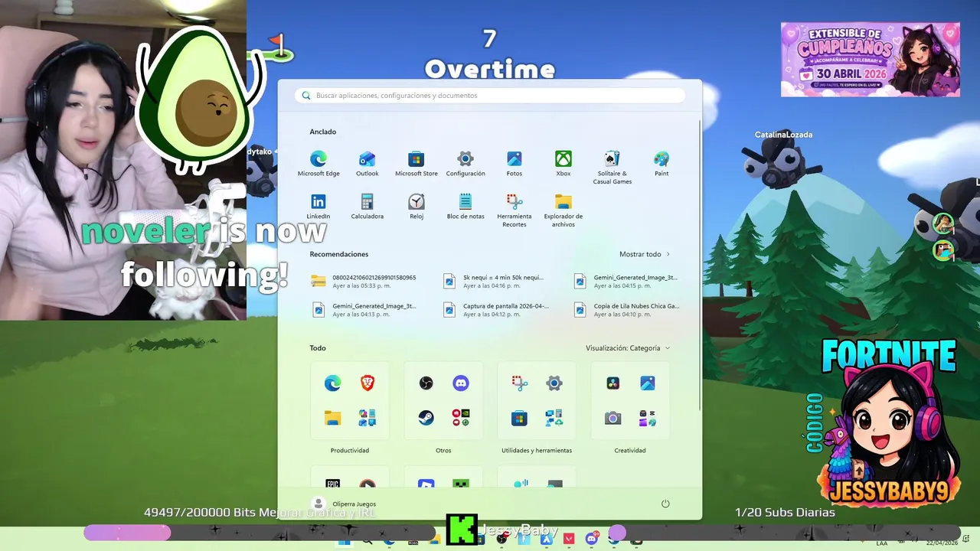Launch Steam in Otros category
This screenshot has height=551, width=980.
(x=426, y=418)
